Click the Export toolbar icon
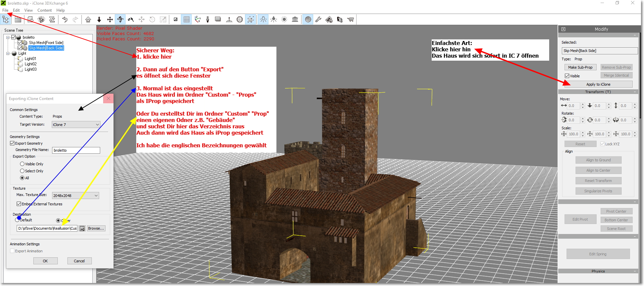The height and width of the screenshot is (286, 644). click(x=30, y=19)
